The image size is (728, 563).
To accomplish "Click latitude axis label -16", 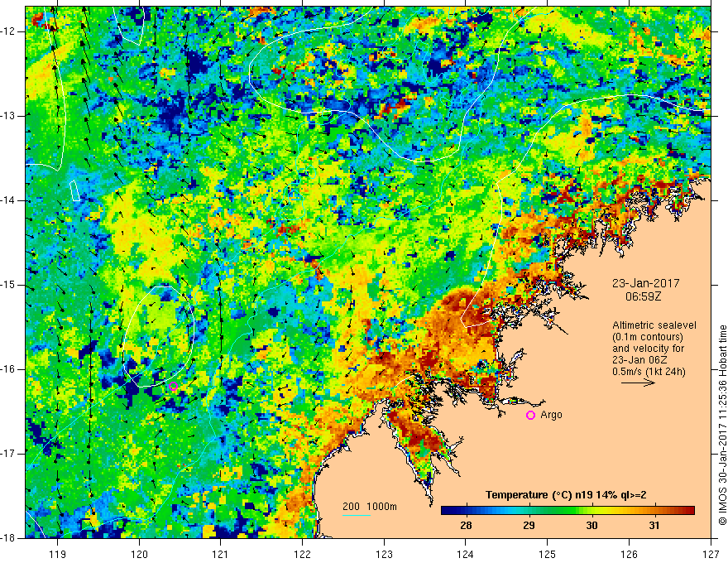I will tap(8, 369).
